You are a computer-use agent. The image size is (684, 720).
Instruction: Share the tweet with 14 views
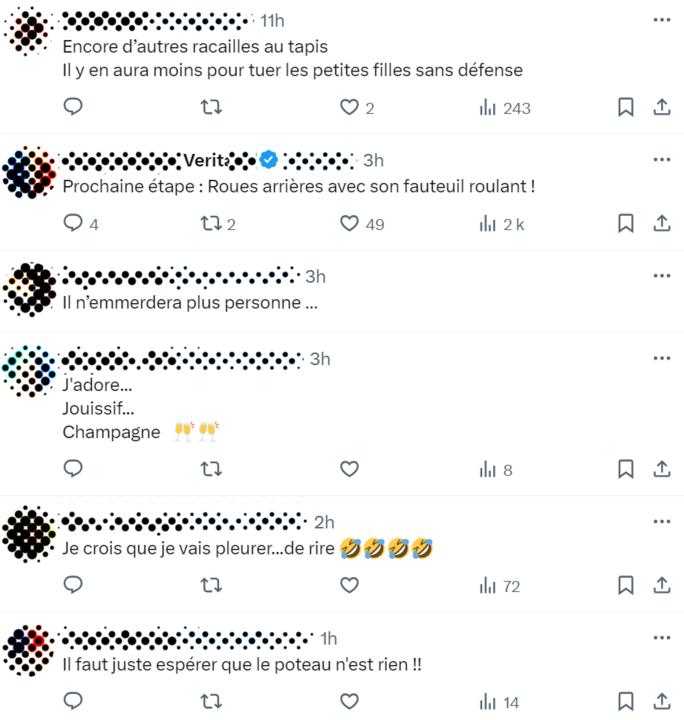tap(662, 701)
